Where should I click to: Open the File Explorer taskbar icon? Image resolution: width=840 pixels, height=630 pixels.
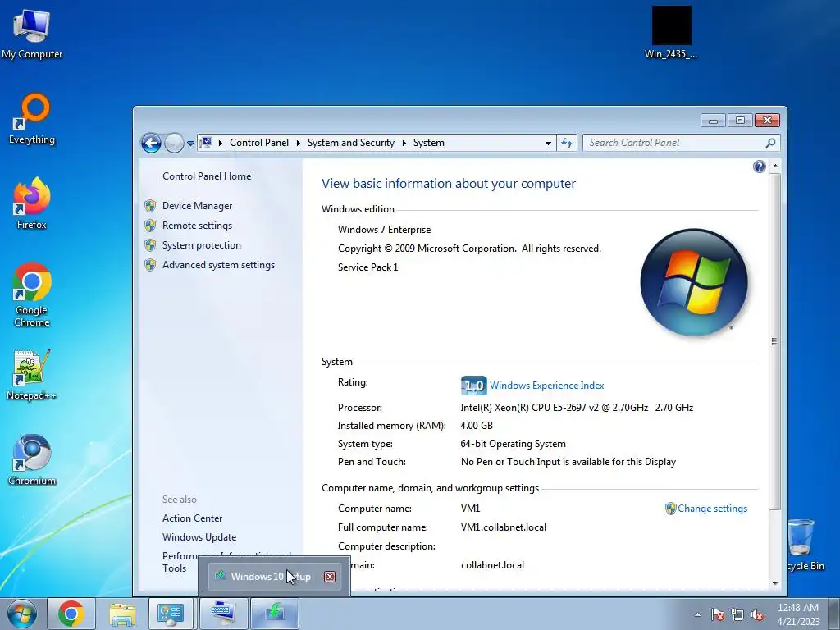(x=122, y=614)
